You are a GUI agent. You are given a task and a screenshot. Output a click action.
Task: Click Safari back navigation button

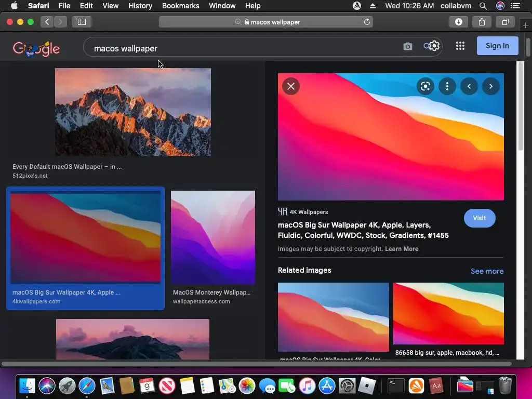(x=47, y=22)
